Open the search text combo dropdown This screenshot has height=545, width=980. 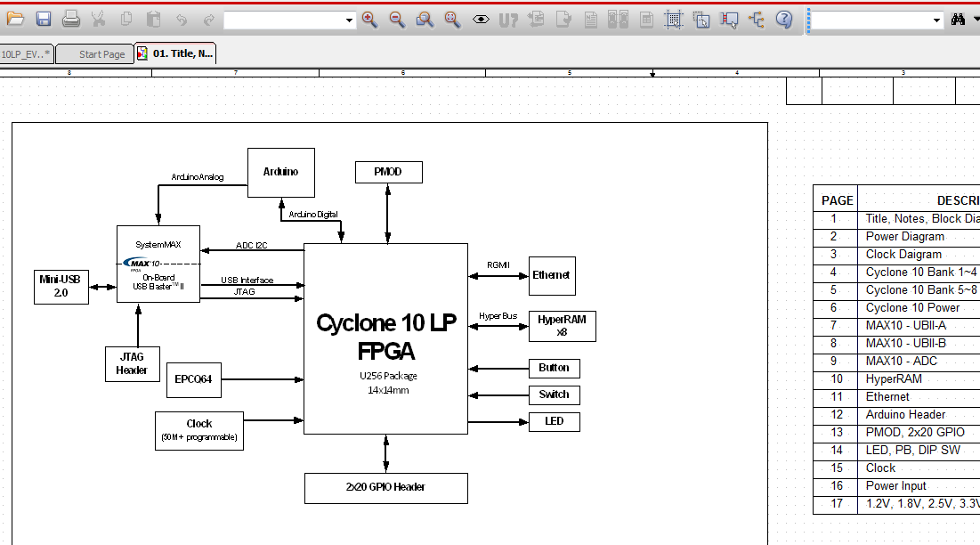(936, 20)
